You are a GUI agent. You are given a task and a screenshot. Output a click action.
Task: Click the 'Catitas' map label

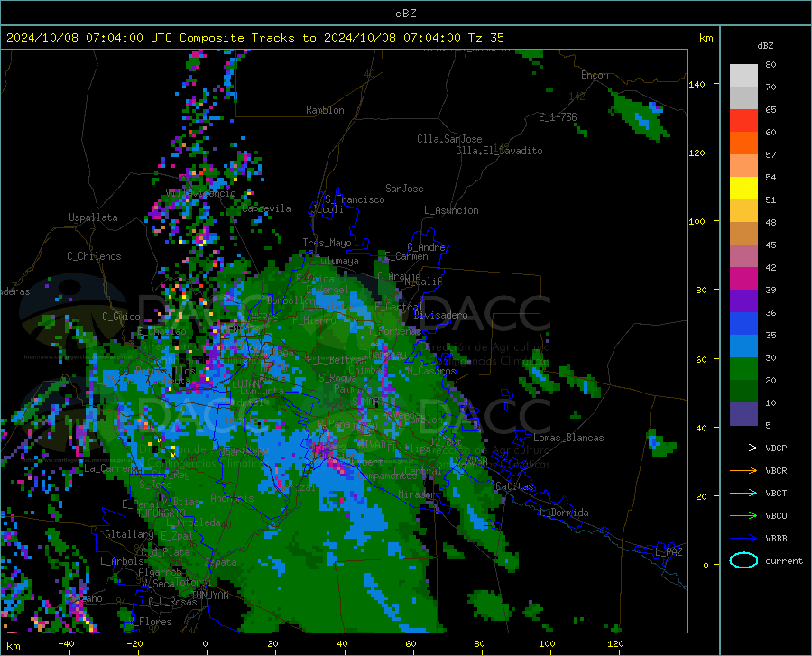514,486
